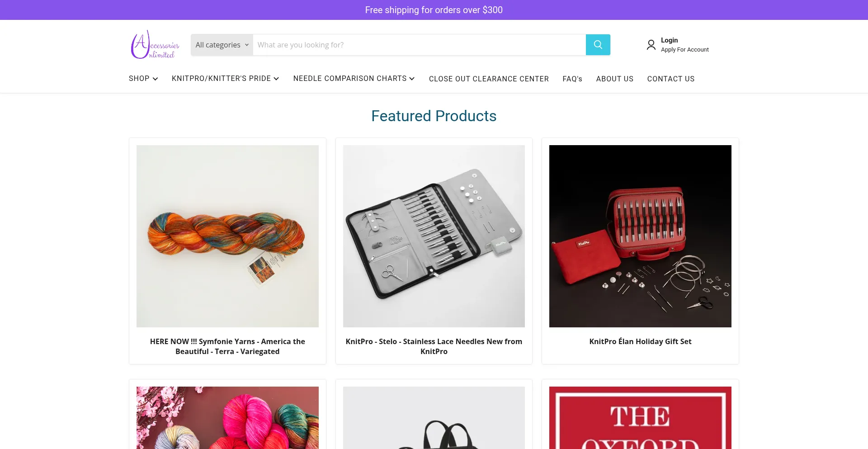This screenshot has width=868, height=449.
Task: Open the ABOUT US page
Action: click(614, 79)
